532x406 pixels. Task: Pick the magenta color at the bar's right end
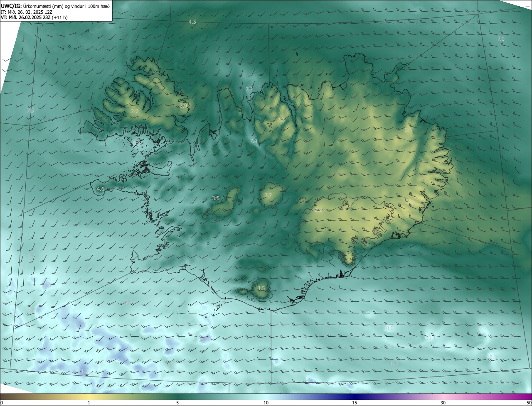point(529,396)
